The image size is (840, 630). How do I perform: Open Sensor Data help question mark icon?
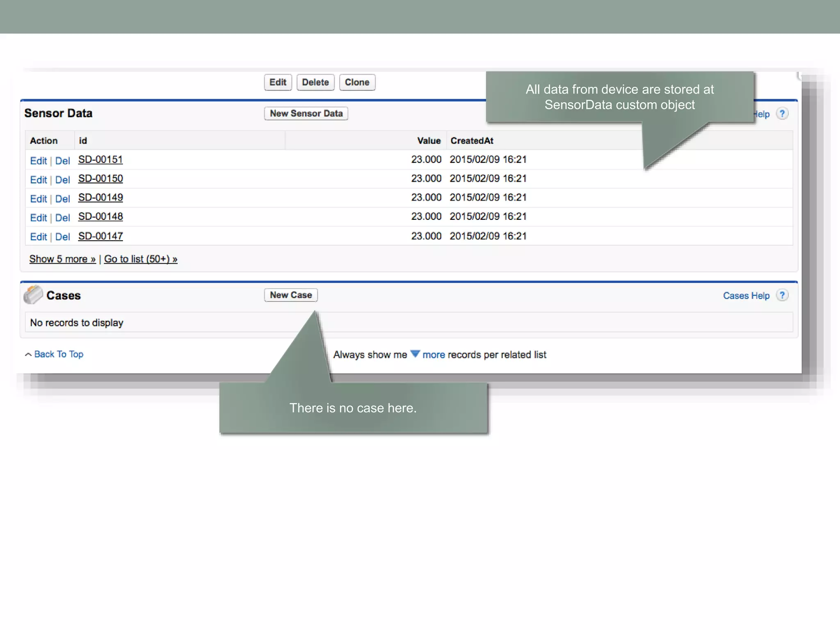tap(782, 114)
